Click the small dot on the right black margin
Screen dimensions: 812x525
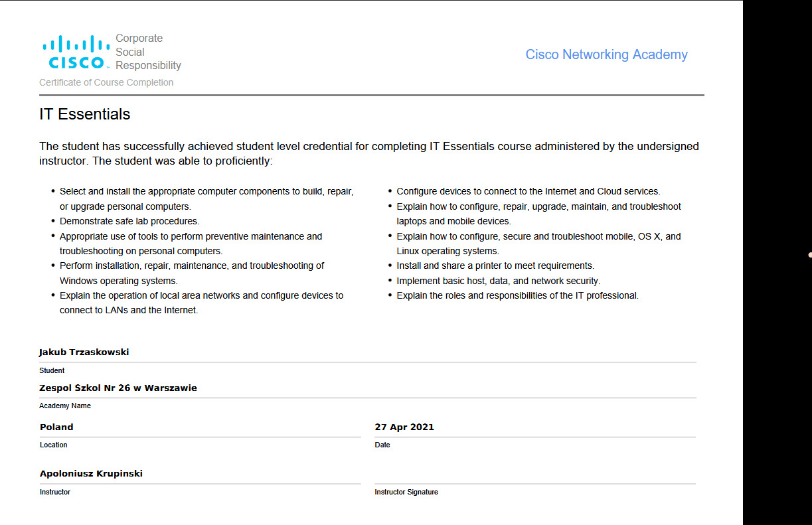(x=810, y=255)
